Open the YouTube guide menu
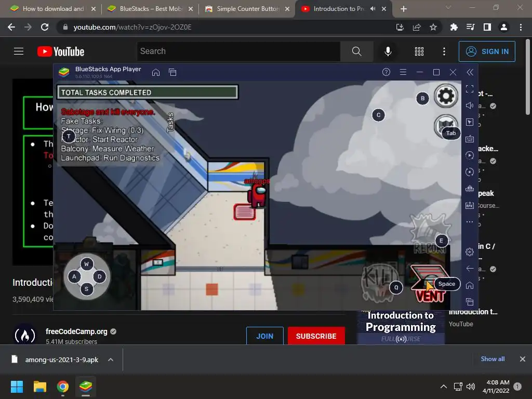 pos(19,51)
